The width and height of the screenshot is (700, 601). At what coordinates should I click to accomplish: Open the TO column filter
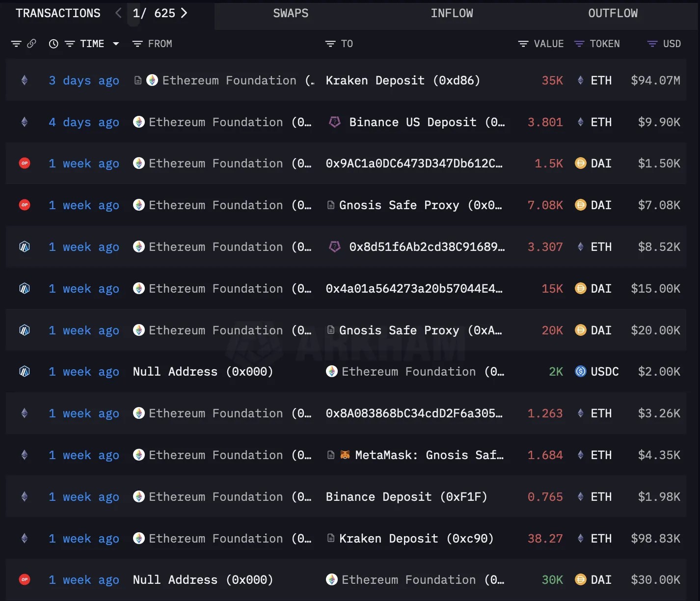(330, 44)
